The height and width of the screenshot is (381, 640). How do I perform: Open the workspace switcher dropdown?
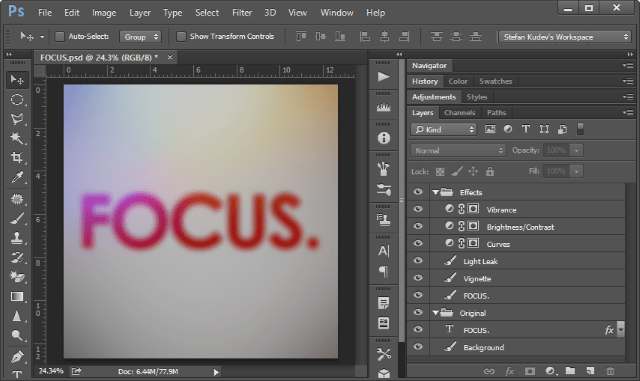click(x=565, y=37)
